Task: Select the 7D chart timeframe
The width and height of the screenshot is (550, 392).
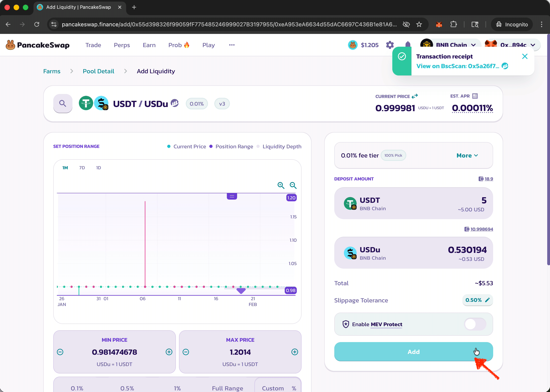Action: click(82, 168)
